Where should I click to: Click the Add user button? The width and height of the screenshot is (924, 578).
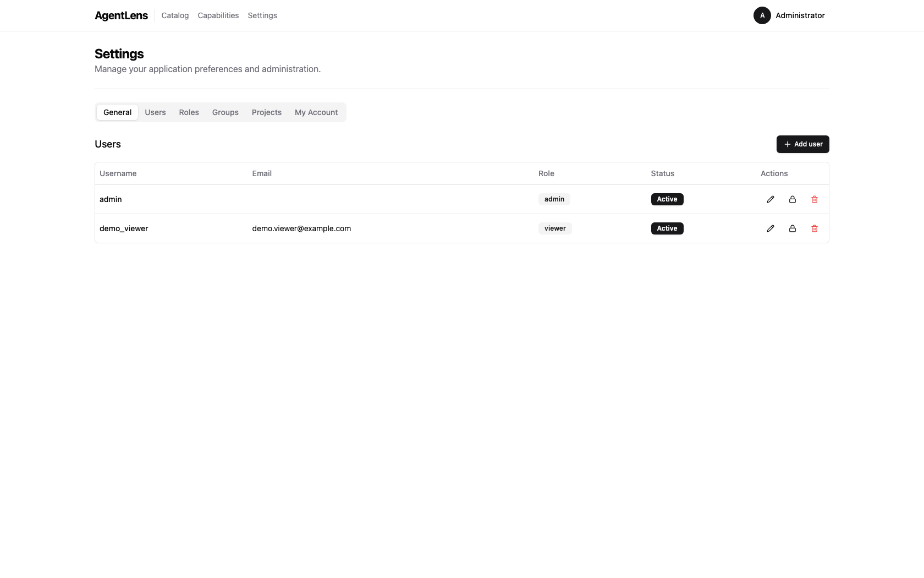click(x=802, y=144)
